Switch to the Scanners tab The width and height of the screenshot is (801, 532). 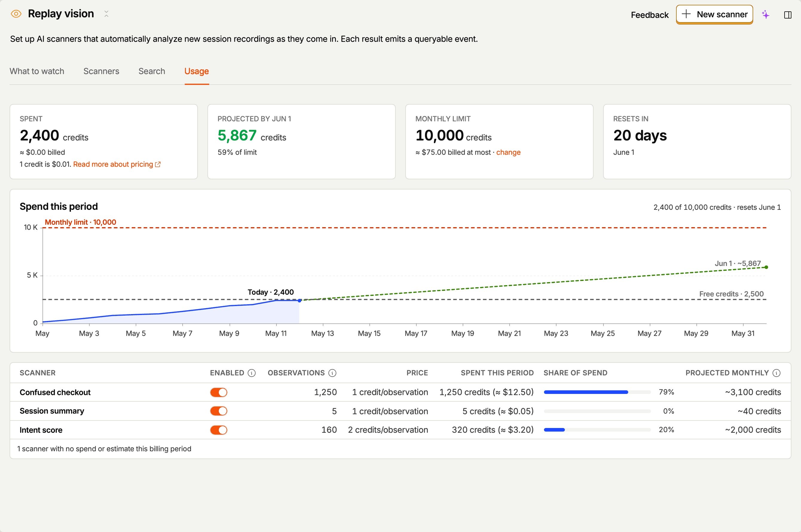pos(101,71)
